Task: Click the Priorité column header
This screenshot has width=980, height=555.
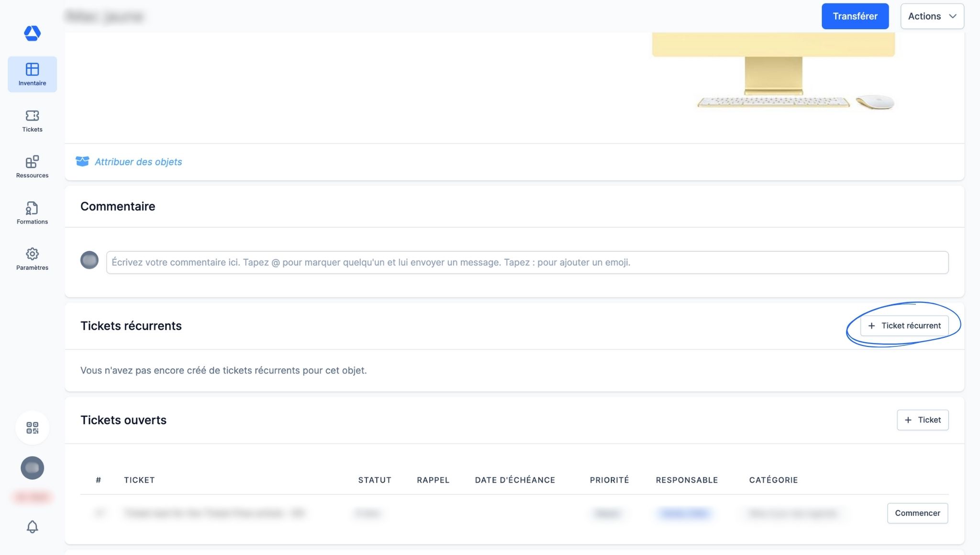Action: pos(609,480)
